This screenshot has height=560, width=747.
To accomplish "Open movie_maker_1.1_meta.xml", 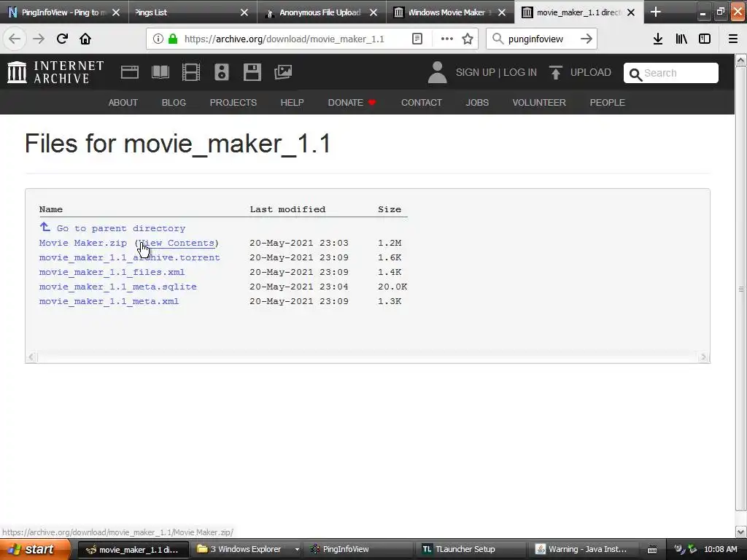I will tap(109, 301).
